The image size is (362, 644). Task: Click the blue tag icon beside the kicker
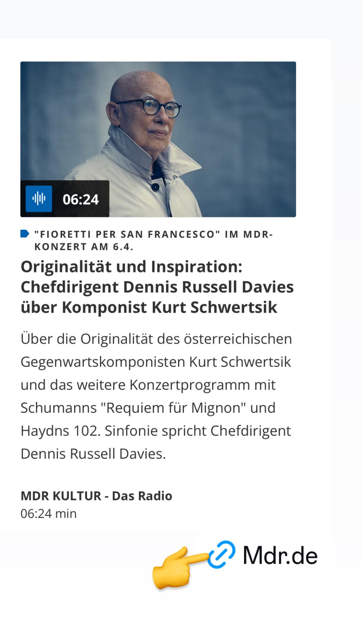point(25,234)
